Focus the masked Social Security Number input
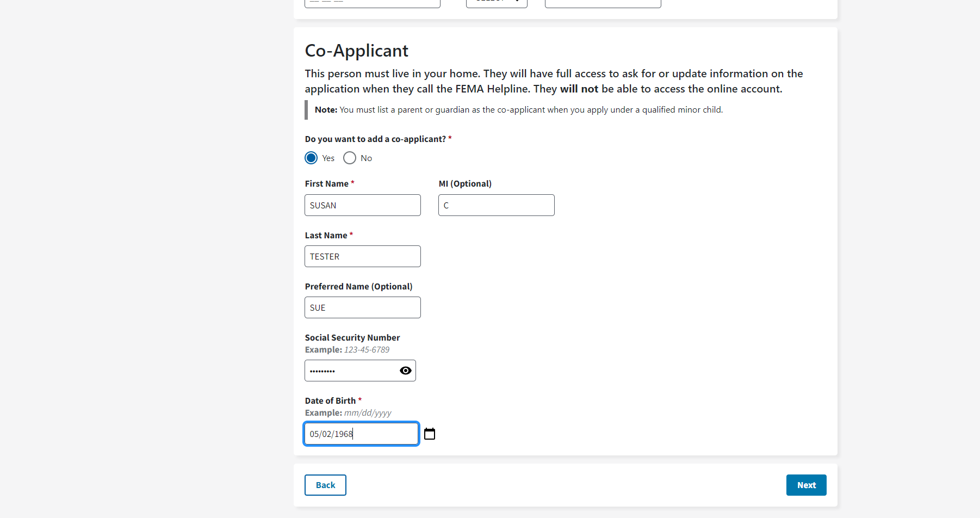This screenshot has height=518, width=980. [x=351, y=371]
